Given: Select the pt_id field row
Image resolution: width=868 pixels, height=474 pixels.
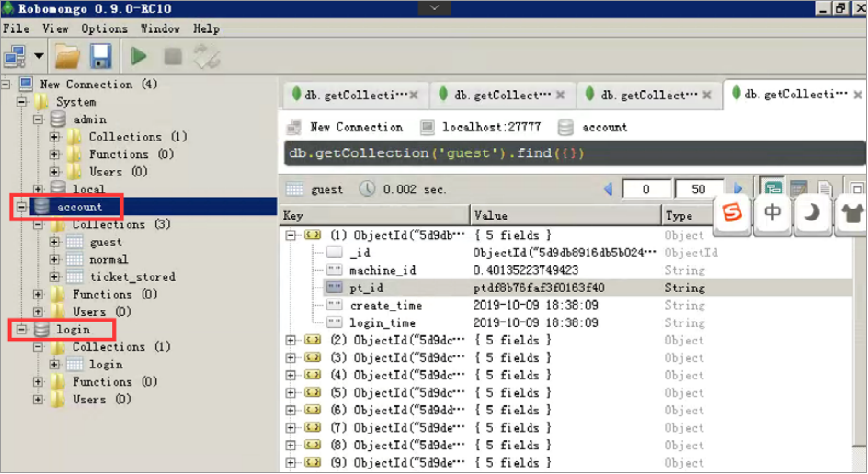Looking at the screenshot, I should [x=588, y=288].
